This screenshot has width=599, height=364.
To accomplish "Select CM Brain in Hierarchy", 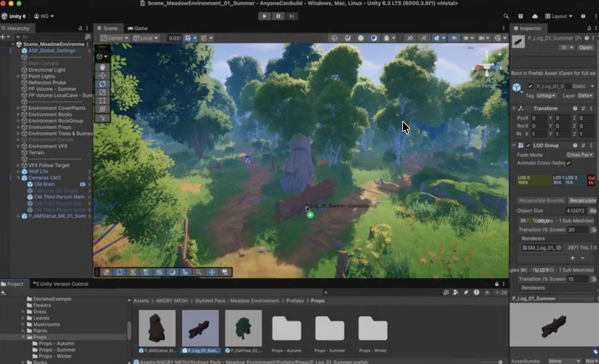I will 44,184.
